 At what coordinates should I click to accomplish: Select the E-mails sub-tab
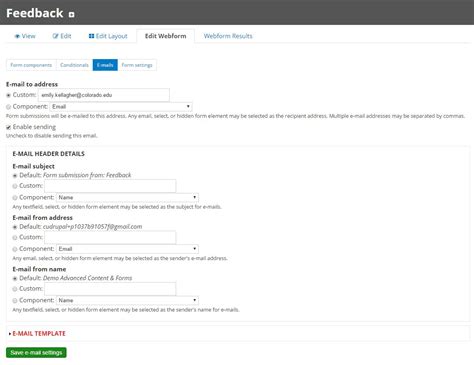pos(105,65)
